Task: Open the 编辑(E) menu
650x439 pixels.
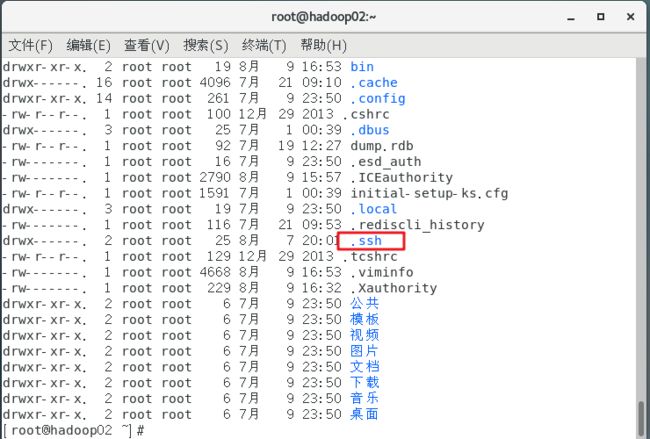Action: (x=88, y=45)
